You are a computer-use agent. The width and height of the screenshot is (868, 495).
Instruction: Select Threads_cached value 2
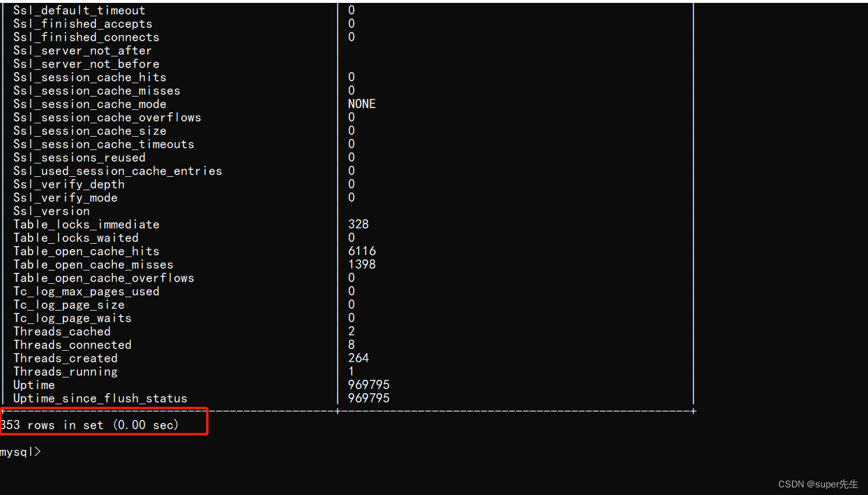tap(351, 332)
